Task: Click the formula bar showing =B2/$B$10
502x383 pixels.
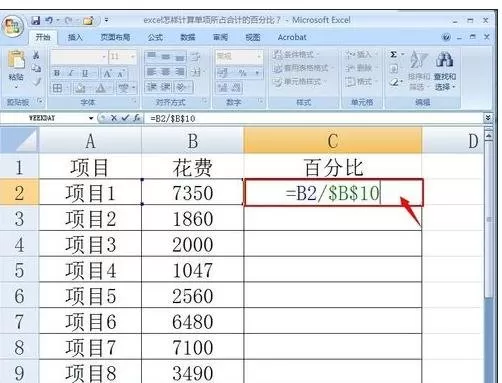Action: [313, 118]
